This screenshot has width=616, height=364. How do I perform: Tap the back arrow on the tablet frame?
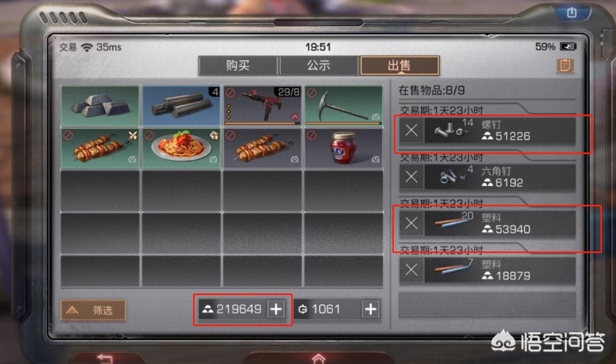pyautogui.click(x=105, y=358)
